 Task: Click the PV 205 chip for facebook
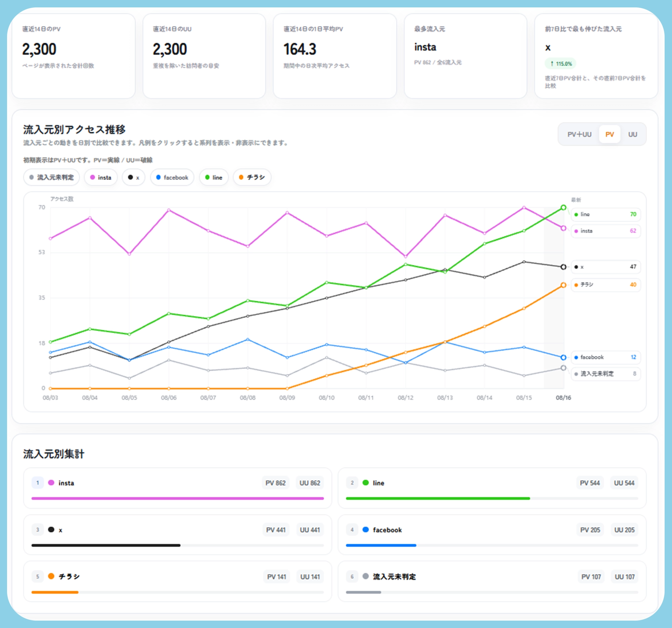coord(590,530)
